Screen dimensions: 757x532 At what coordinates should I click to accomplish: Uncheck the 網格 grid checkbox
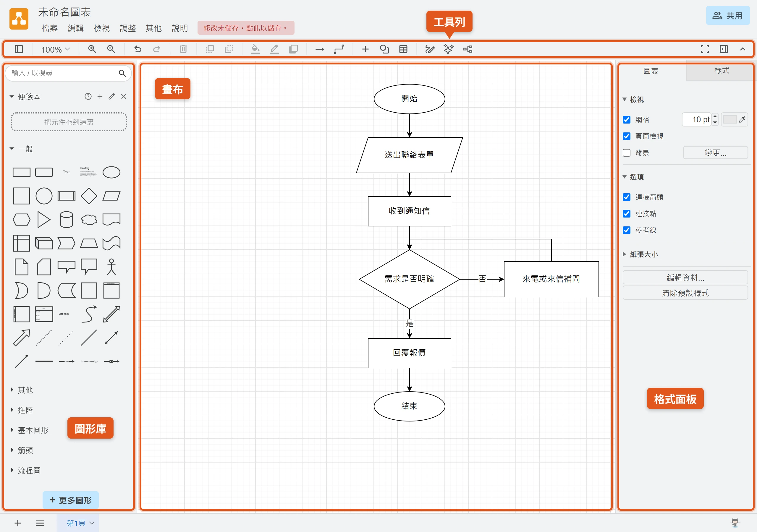click(x=626, y=120)
